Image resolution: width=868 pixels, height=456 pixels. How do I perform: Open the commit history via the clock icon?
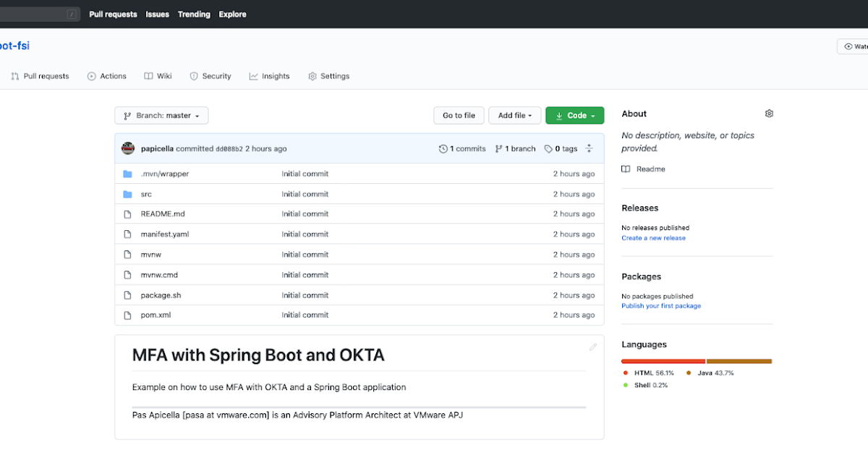pyautogui.click(x=443, y=148)
